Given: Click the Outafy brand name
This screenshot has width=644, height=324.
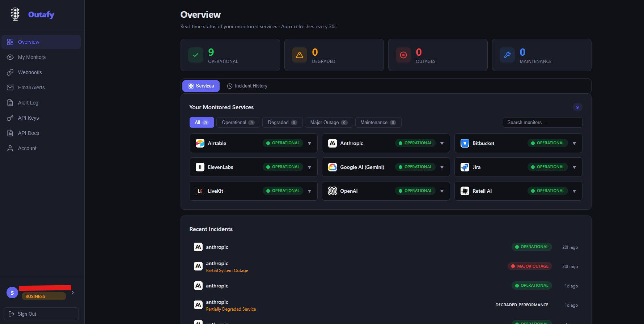Looking at the screenshot, I should point(41,14).
